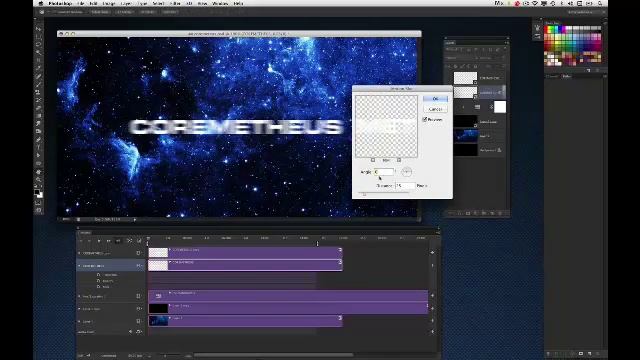Add media to COREMETHEUS copy track
This screenshot has width=640, height=360.
[432, 253]
